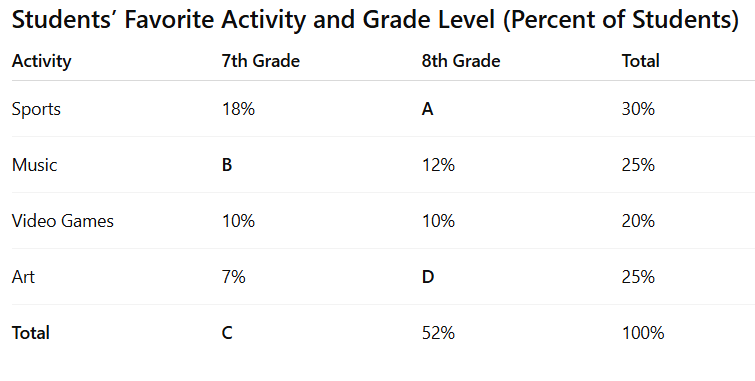Screen dimensions: 755x381
Task: Select the 30% total for Sports
Action: [638, 109]
